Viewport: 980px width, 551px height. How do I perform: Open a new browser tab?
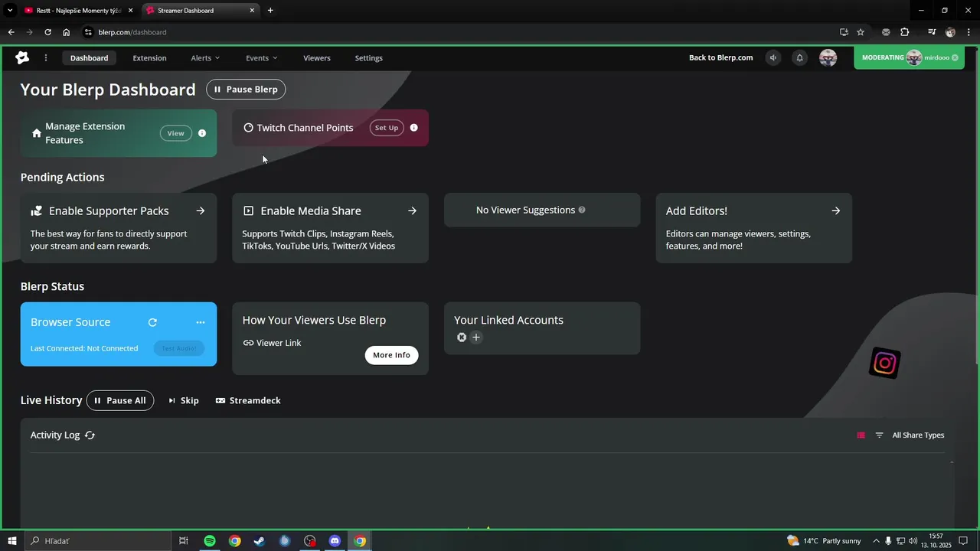coord(270,11)
